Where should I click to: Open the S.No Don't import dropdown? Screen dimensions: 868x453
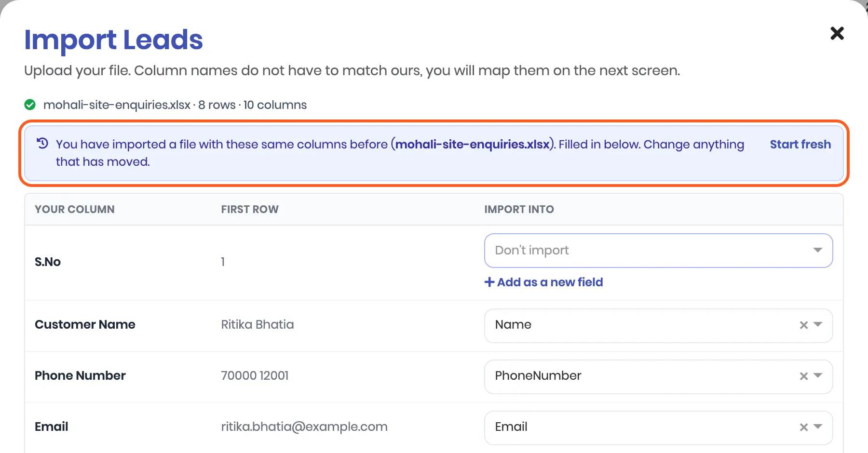(658, 251)
